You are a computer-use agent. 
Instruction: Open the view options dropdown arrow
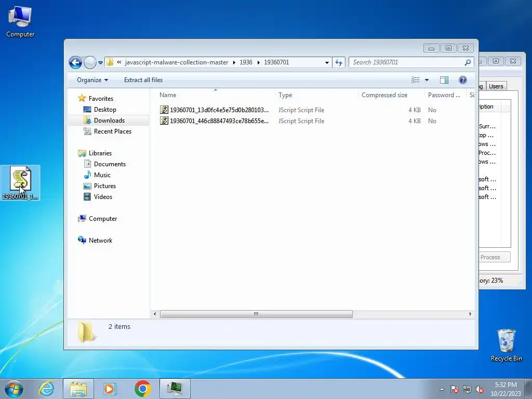click(x=427, y=80)
